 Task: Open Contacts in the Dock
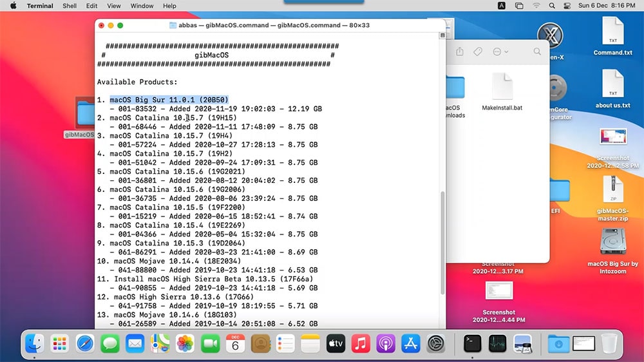tap(260, 343)
